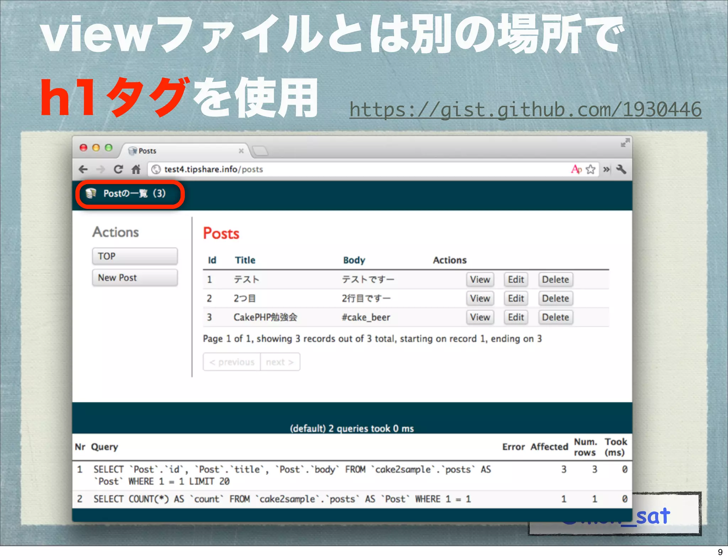728x560 pixels.
Task: Click the New Post action button
Action: (x=135, y=278)
